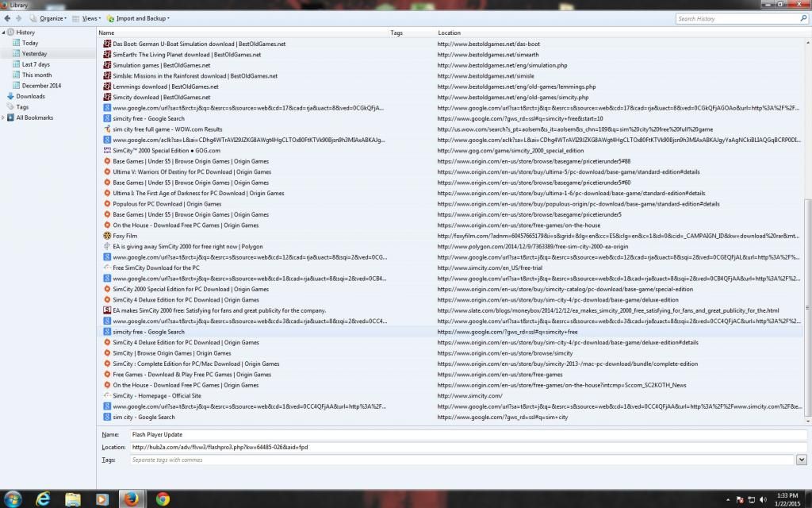The width and height of the screenshot is (812, 508).
Task: Show hidden tray icons arrow
Action: click(x=728, y=500)
